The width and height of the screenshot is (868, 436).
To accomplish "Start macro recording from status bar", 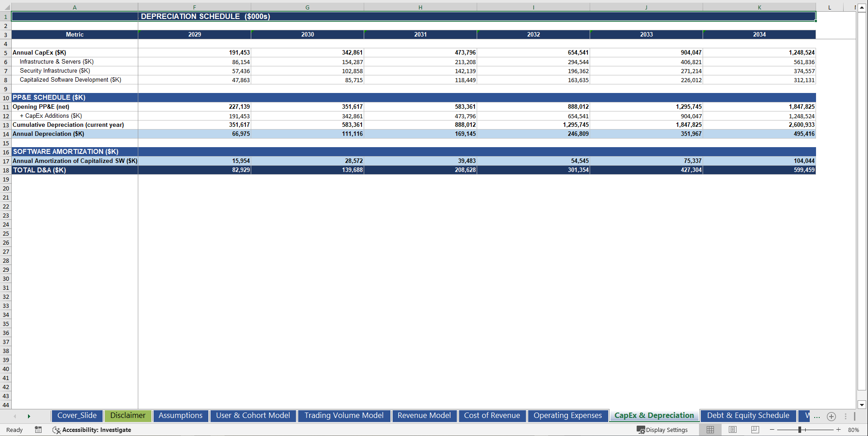I will (38, 430).
